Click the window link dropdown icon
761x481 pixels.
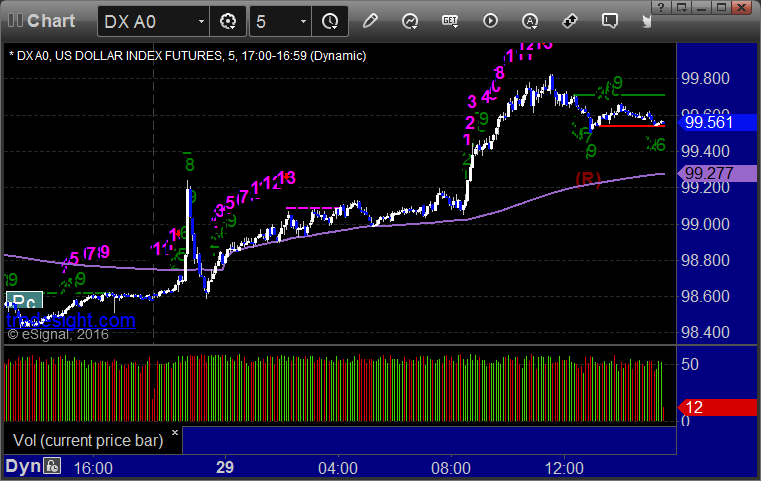[x=682, y=7]
